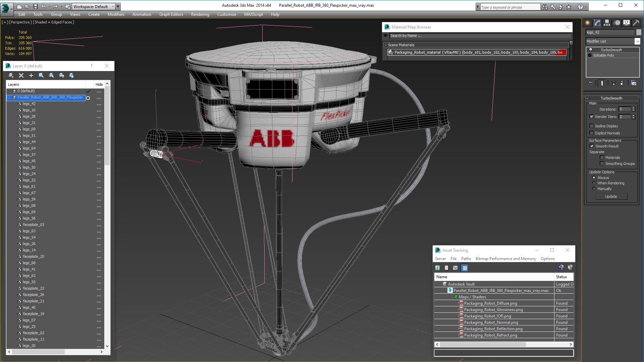Open the Motion command panel tab

pos(617,23)
